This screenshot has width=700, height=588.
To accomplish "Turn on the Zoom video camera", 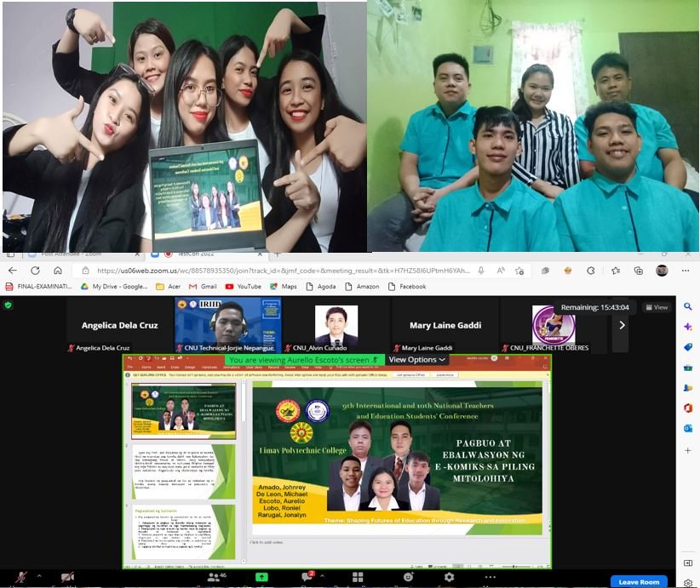I will pos(66,577).
